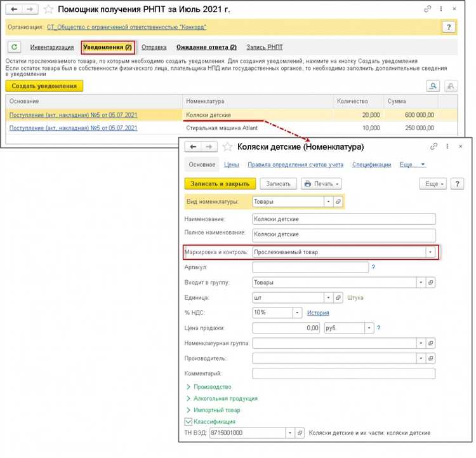Viewport: 476px width, 458px height.
Task: Click the refresh icon beside the Инвентаризация tab
Action: [15, 47]
